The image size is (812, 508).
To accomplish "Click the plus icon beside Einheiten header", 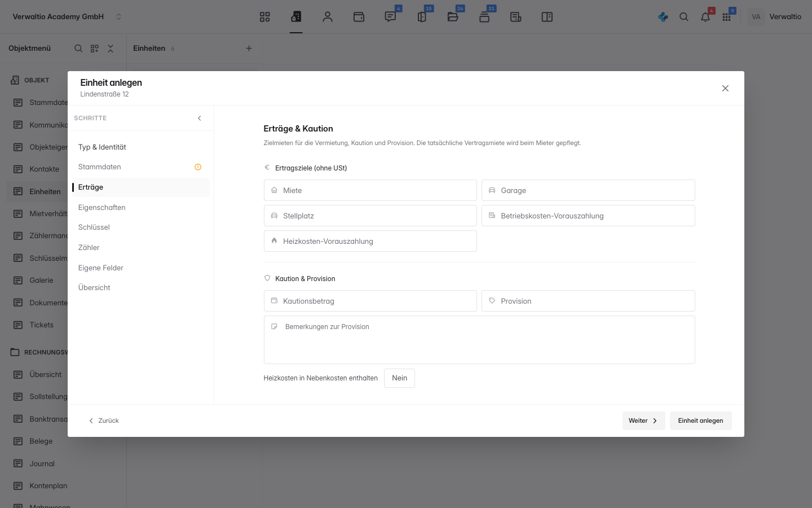I will (249, 49).
